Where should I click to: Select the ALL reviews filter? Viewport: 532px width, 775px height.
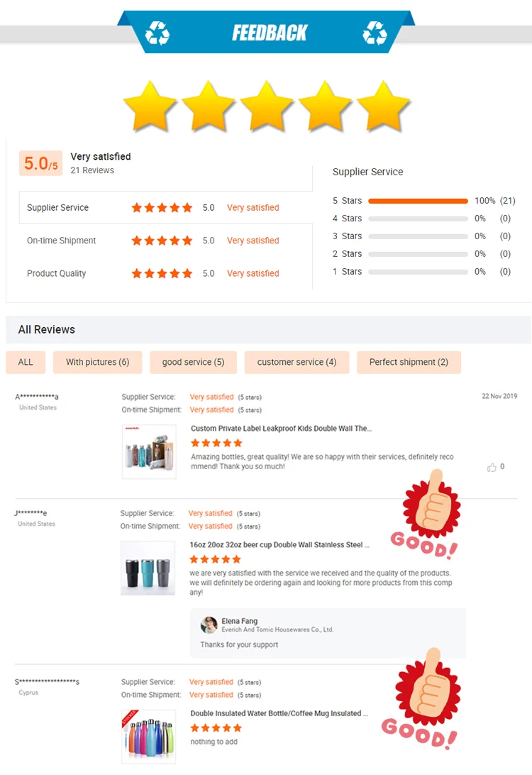[26, 362]
